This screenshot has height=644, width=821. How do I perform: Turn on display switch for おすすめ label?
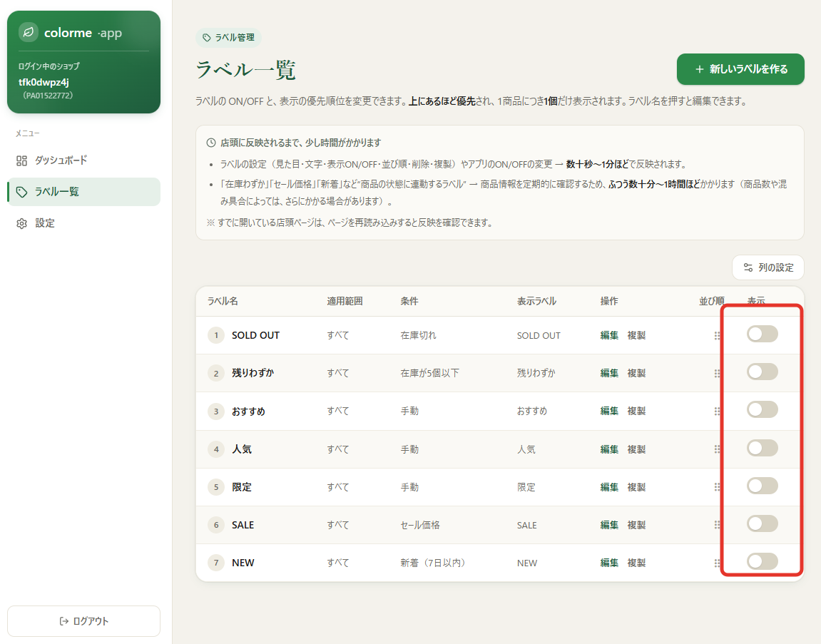coord(762,409)
